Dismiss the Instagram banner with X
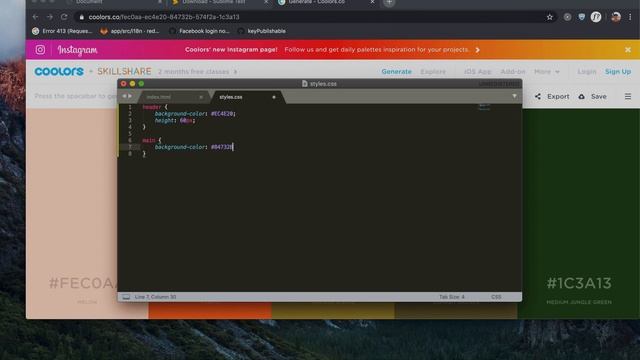 [628, 50]
